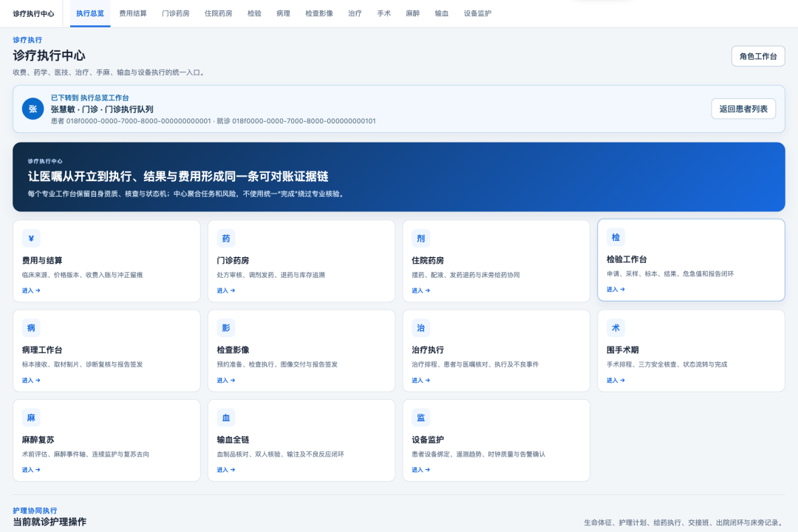798x532 pixels.
Task: Click 进入 link under 麻醉复苏
Action: point(31,470)
